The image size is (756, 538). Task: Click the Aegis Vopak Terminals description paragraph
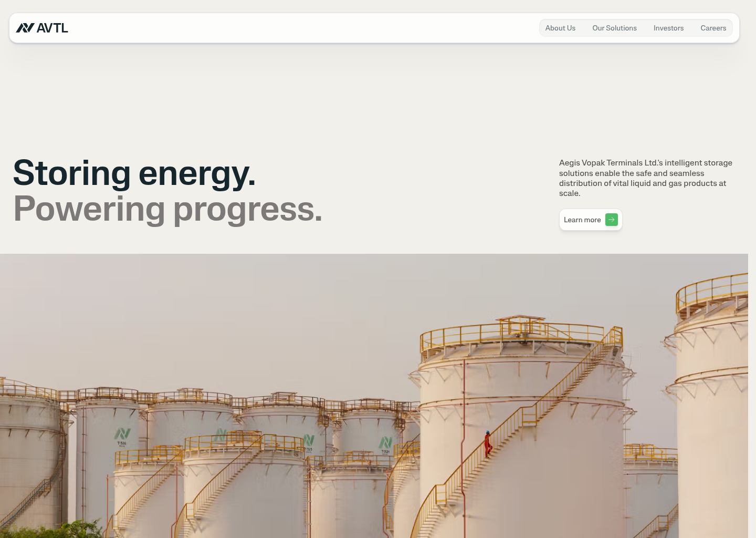[646, 178]
